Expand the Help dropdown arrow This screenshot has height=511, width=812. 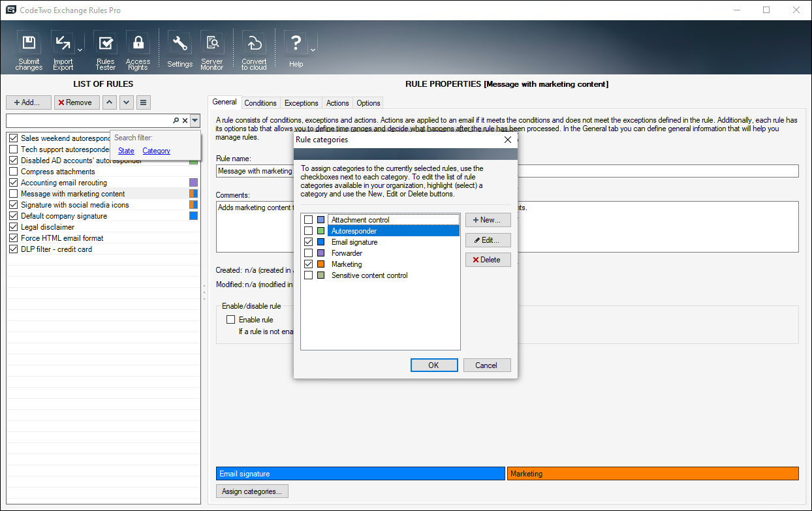[313, 50]
